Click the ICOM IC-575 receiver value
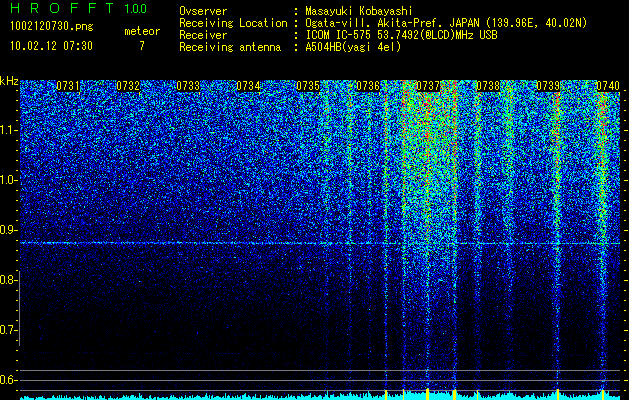629x400 pixels. coord(402,35)
